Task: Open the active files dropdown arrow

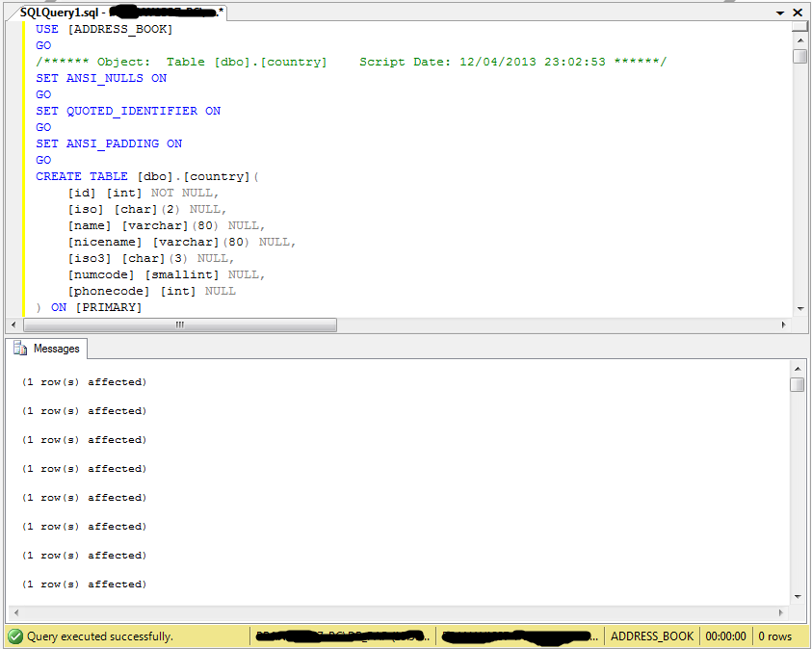Action: point(780,13)
